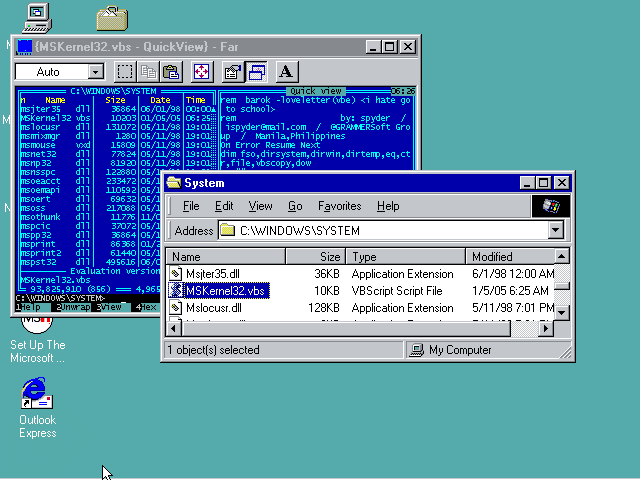Open the Help menu in System window
The width and height of the screenshot is (640, 480).
[388, 206]
